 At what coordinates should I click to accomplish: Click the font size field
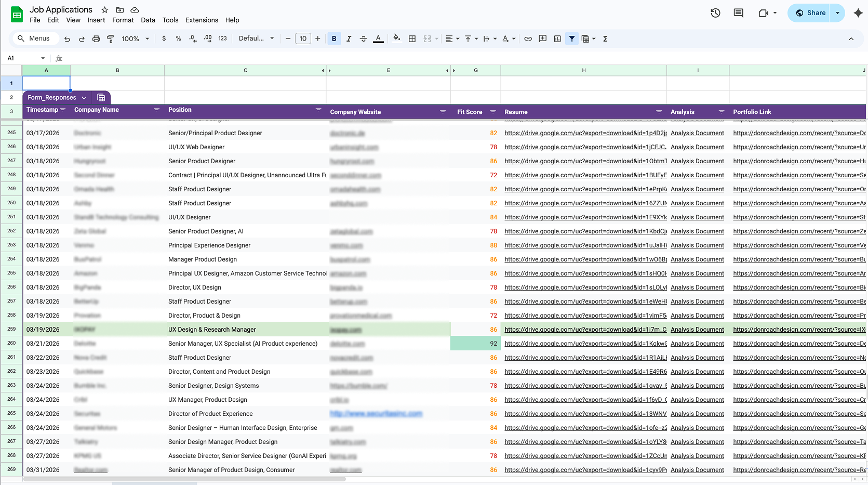(303, 38)
